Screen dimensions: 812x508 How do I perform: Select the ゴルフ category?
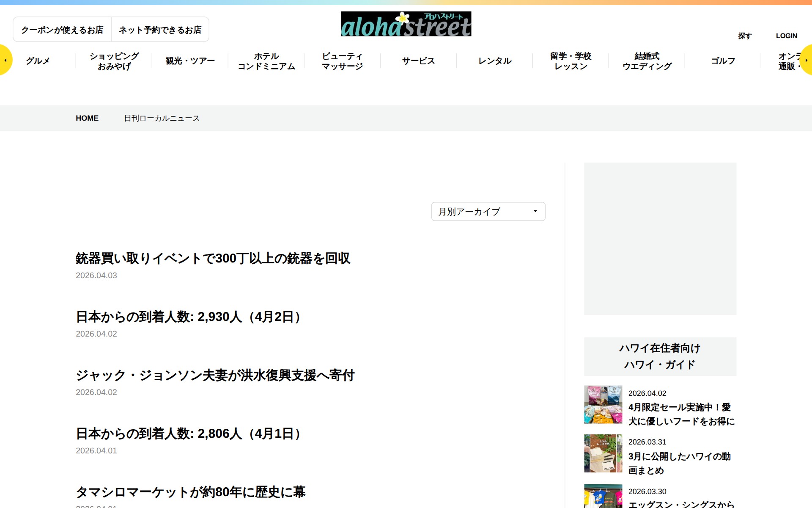723,61
